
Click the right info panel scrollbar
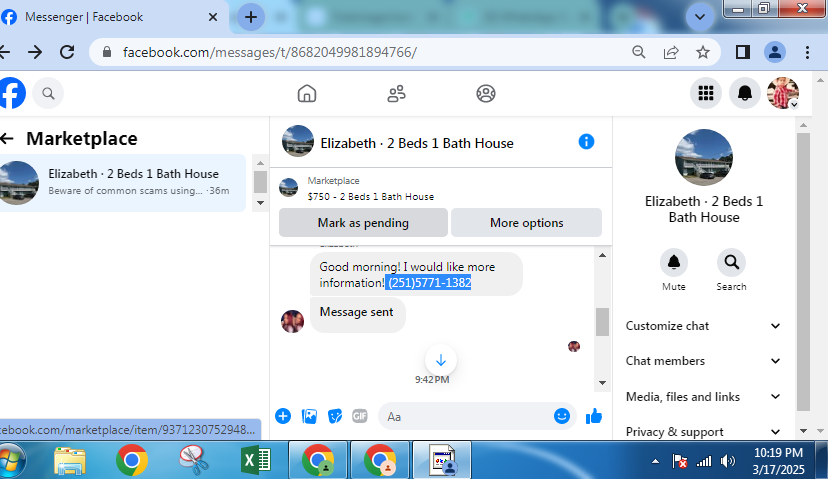pos(803,271)
